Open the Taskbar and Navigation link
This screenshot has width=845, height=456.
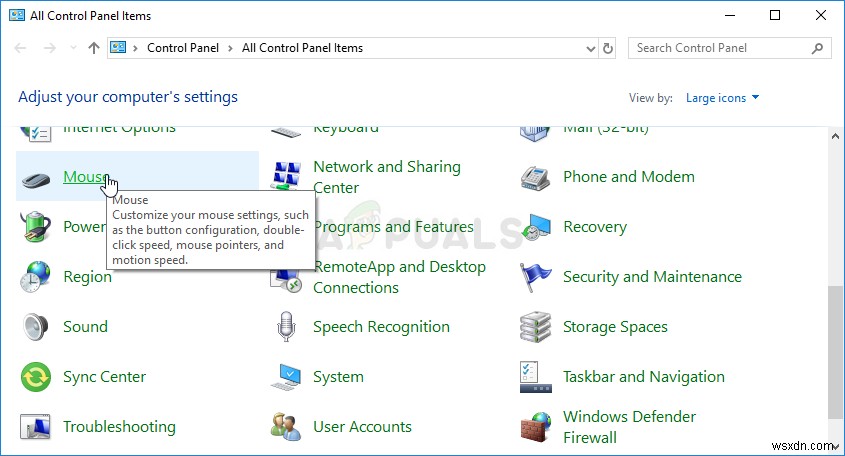(643, 377)
